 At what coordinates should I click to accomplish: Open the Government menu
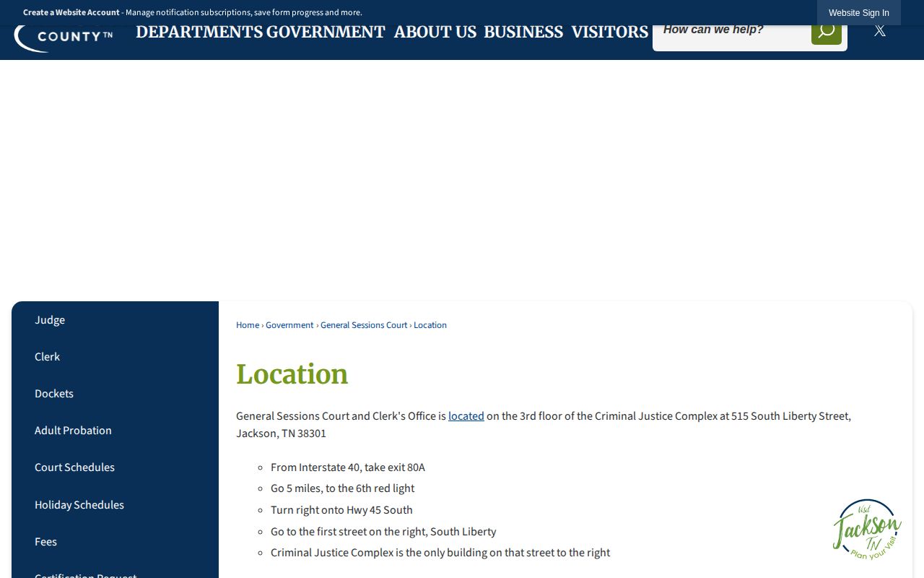[326, 32]
